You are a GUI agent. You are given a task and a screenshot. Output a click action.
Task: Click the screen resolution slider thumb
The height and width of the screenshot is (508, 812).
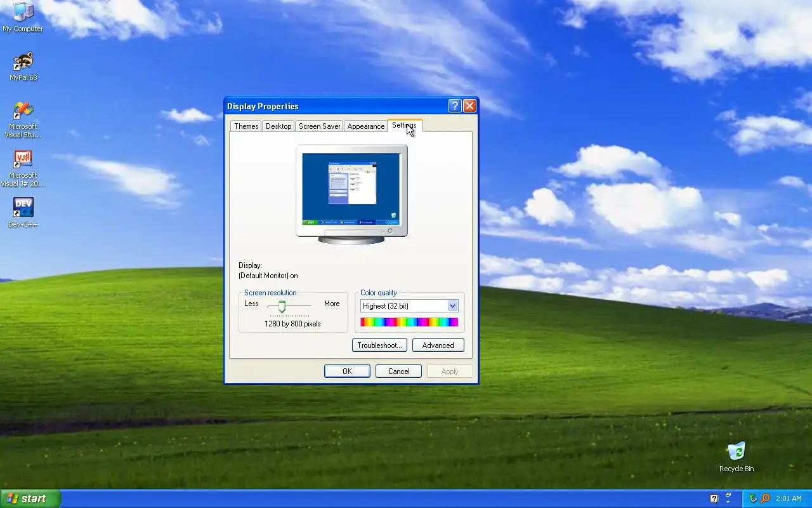click(282, 307)
